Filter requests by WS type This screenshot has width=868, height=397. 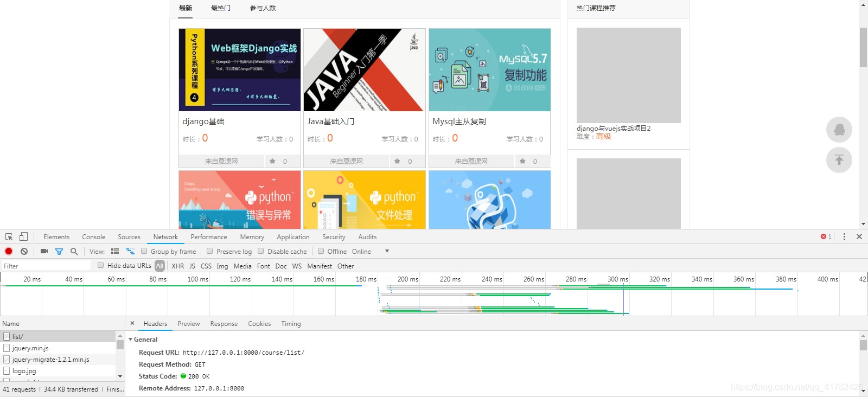[x=297, y=266]
